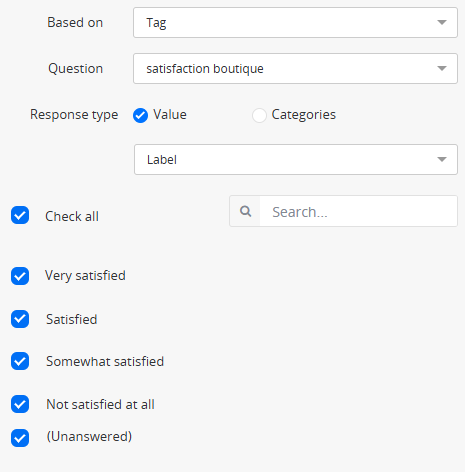
Task: Click the Value label text
Action: [170, 114]
